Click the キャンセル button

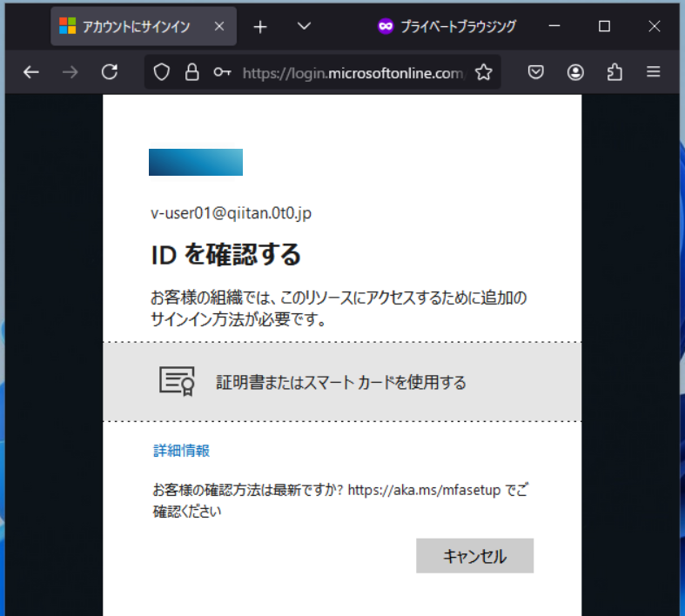click(x=475, y=556)
